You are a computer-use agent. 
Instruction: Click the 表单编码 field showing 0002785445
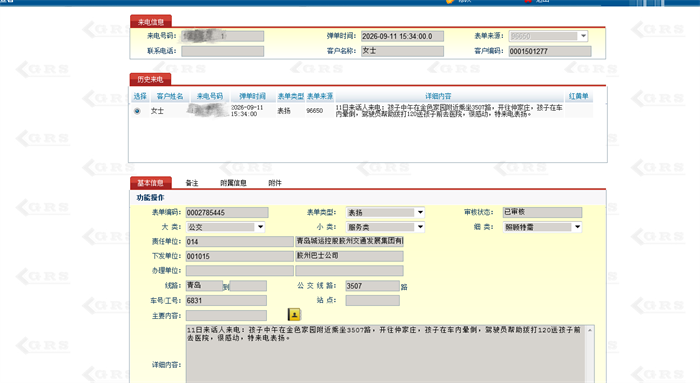pos(227,212)
